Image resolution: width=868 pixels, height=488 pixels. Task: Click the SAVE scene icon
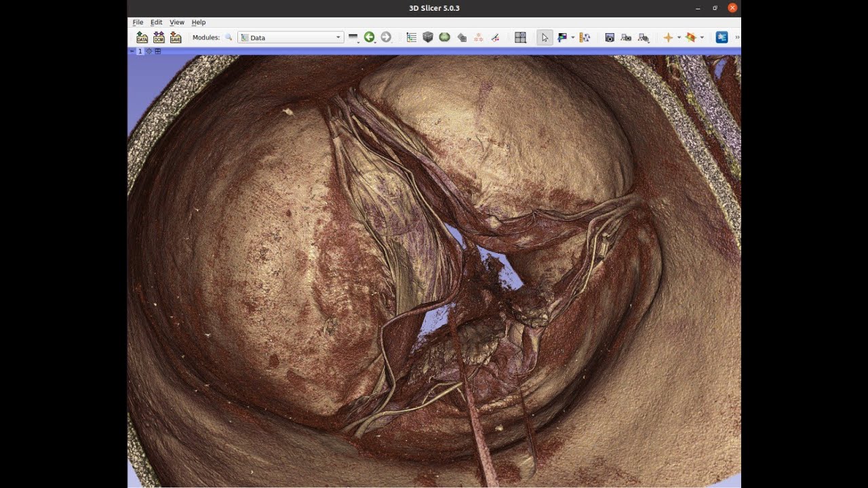pyautogui.click(x=176, y=37)
